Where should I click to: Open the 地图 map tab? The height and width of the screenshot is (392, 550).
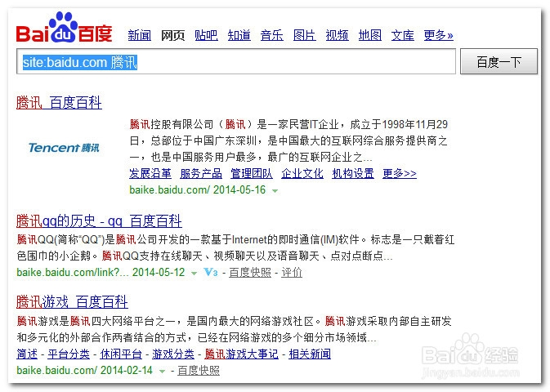(369, 35)
